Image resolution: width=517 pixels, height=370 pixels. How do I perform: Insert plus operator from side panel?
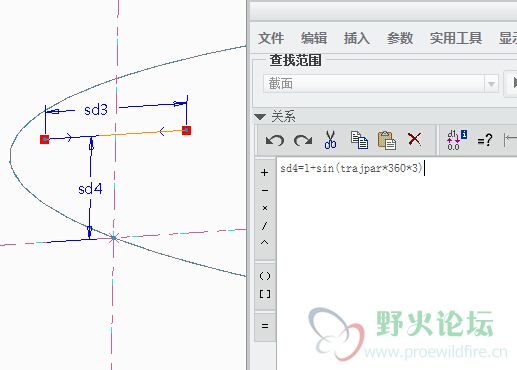click(265, 172)
